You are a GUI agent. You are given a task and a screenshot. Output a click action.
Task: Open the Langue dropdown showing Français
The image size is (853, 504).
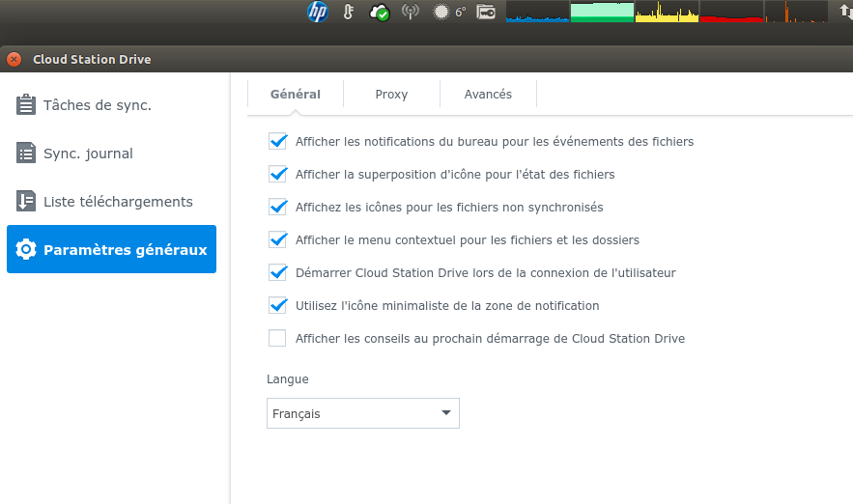click(362, 413)
